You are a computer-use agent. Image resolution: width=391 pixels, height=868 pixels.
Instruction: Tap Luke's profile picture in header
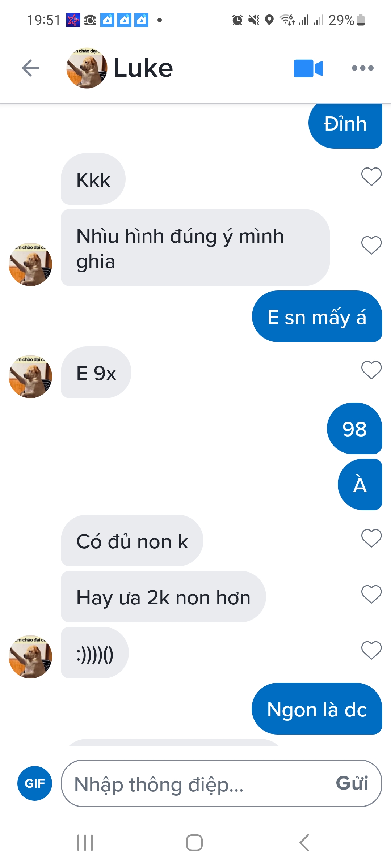[87, 68]
